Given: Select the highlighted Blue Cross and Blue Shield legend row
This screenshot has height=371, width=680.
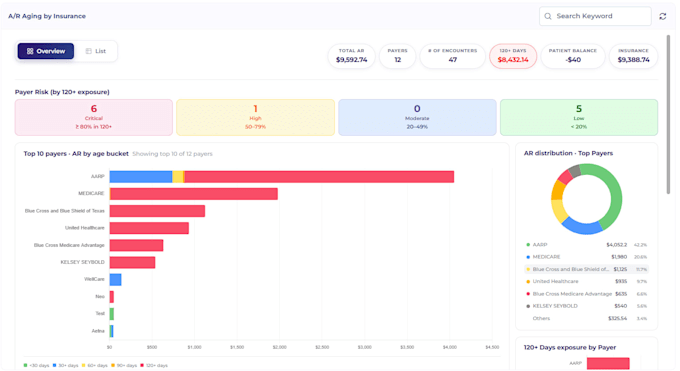Looking at the screenshot, I should (586, 269).
